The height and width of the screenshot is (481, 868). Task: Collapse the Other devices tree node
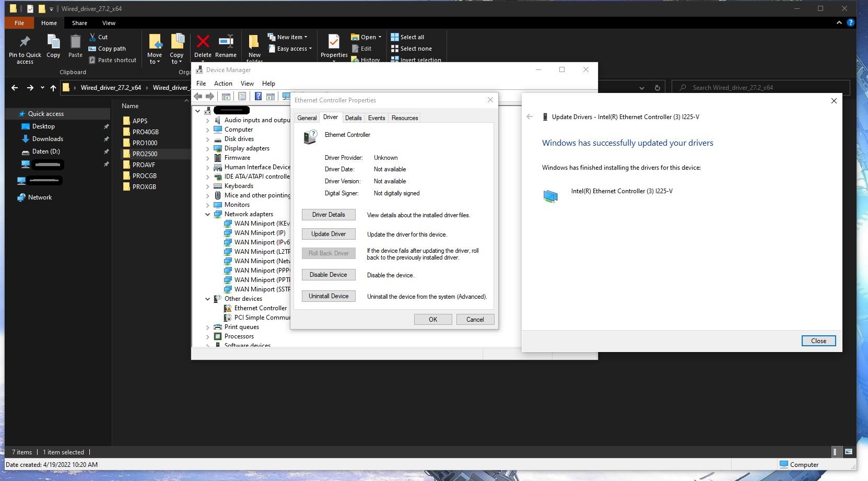click(x=207, y=299)
